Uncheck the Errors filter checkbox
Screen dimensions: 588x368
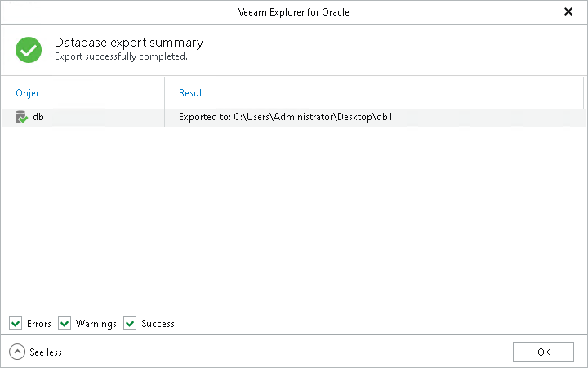click(x=16, y=323)
